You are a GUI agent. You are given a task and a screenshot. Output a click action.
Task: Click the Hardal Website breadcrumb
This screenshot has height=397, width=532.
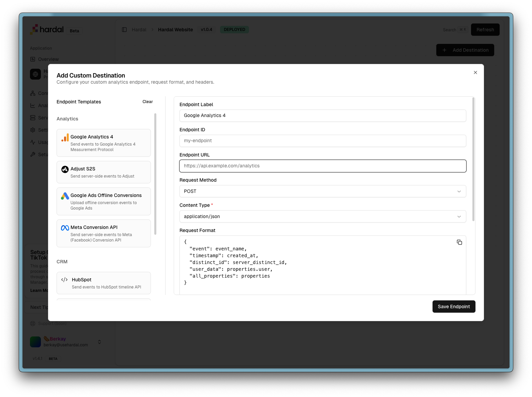pyautogui.click(x=175, y=30)
